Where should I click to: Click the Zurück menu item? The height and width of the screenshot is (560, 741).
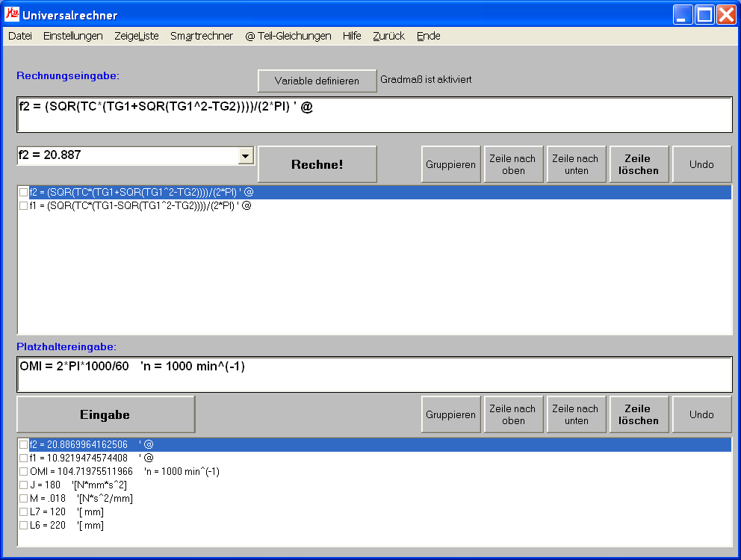tap(389, 36)
